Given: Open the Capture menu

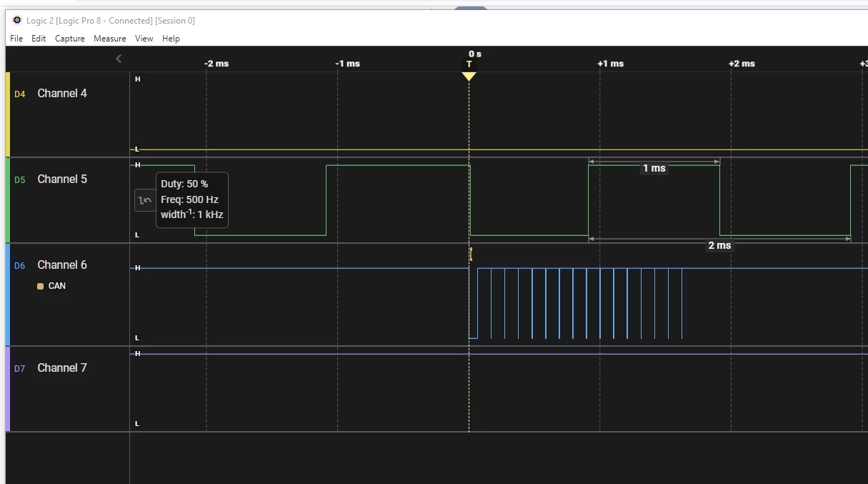Looking at the screenshot, I should pyautogui.click(x=70, y=39).
